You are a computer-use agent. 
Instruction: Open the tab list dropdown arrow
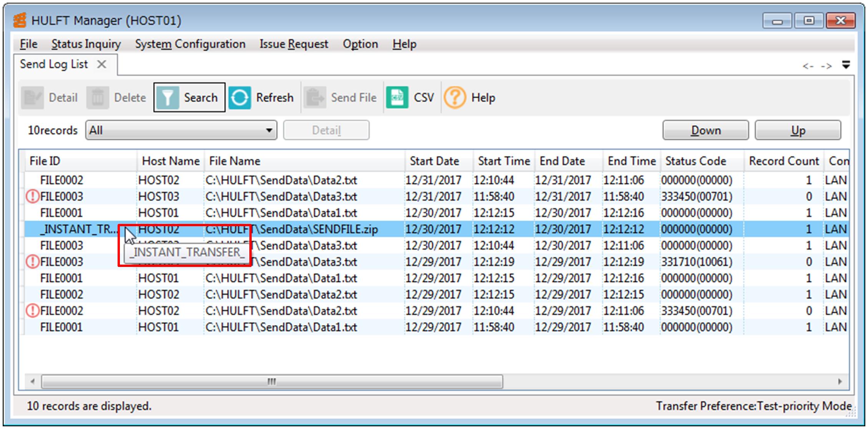(846, 65)
